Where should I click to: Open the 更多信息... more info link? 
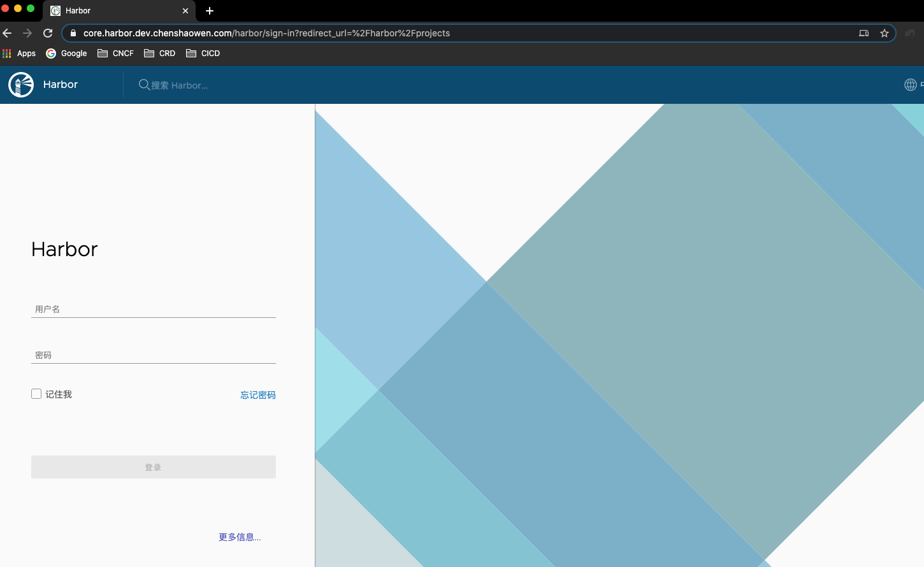tap(240, 537)
